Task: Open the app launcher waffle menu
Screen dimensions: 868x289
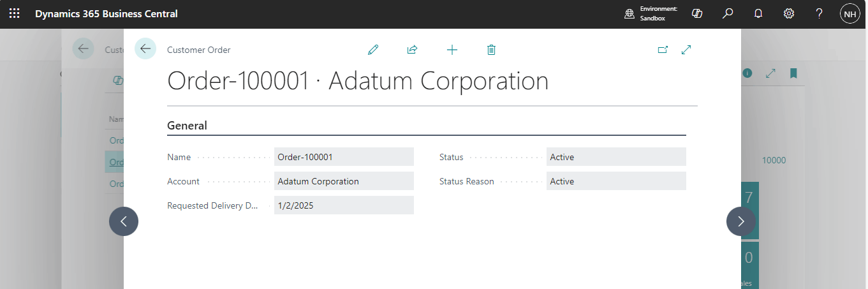Action: pyautogui.click(x=14, y=13)
